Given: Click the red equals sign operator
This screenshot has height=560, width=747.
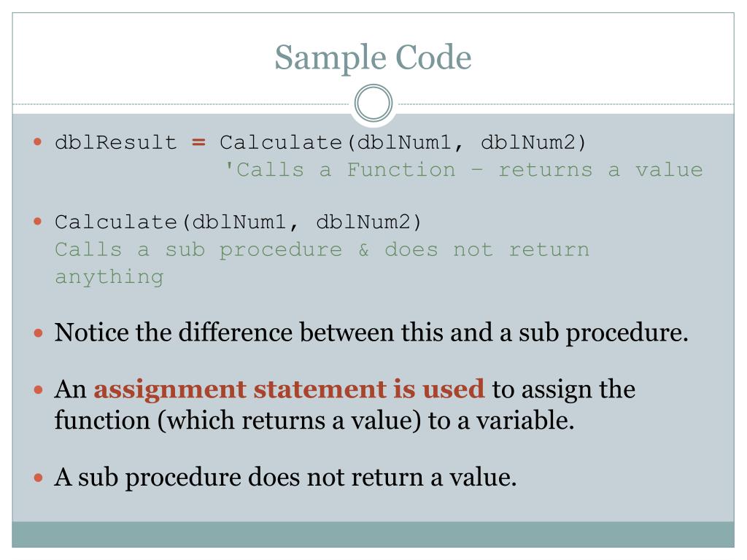Looking at the screenshot, I should [x=198, y=142].
